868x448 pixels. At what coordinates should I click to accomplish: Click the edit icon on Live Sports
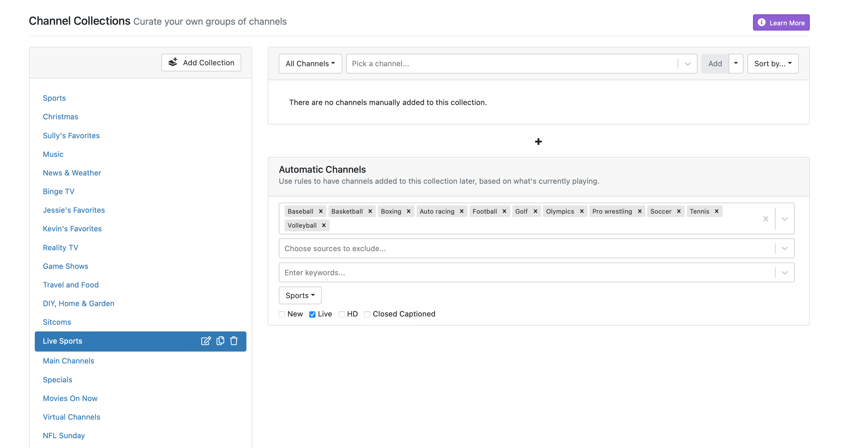206,341
